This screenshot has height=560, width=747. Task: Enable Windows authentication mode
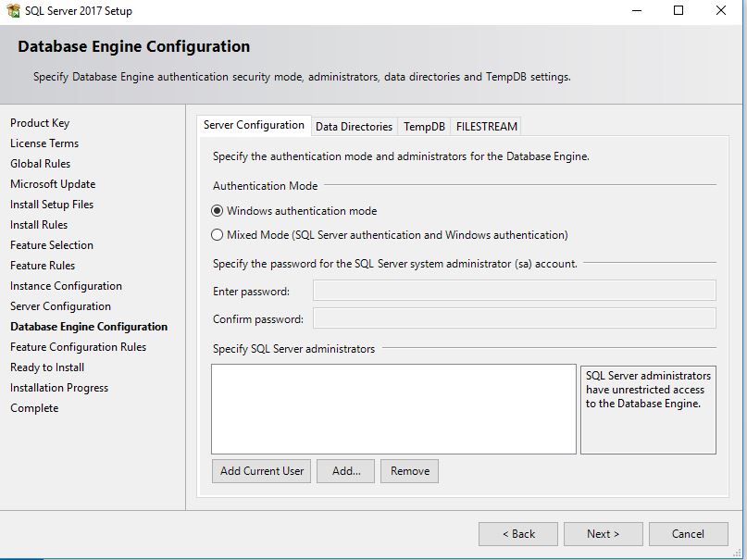click(x=219, y=210)
